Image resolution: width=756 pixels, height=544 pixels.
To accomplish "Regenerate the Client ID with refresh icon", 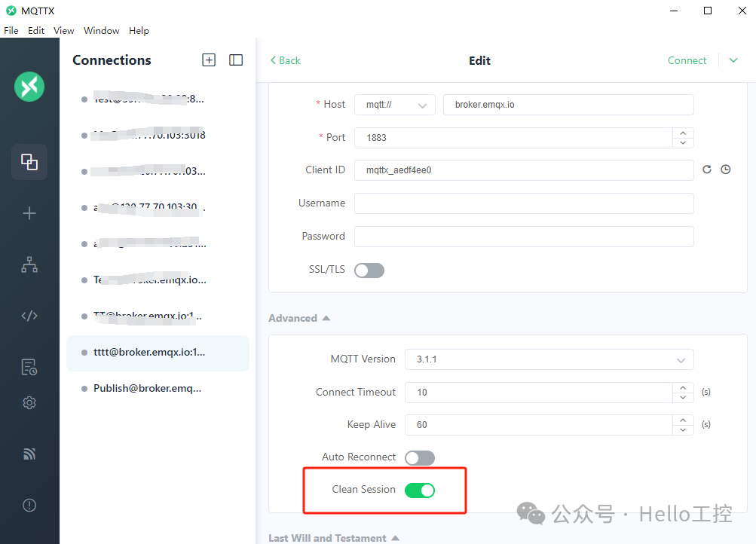I will tap(707, 170).
